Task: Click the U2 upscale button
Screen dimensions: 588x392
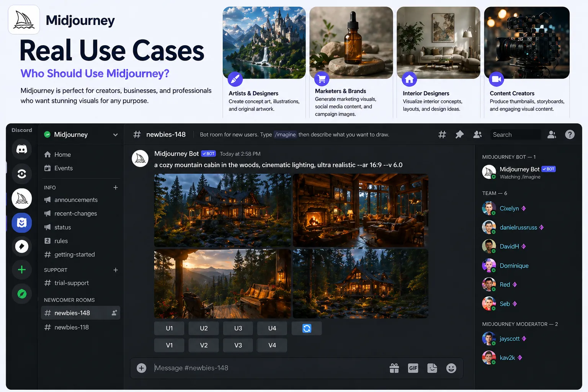Action: [x=204, y=328]
